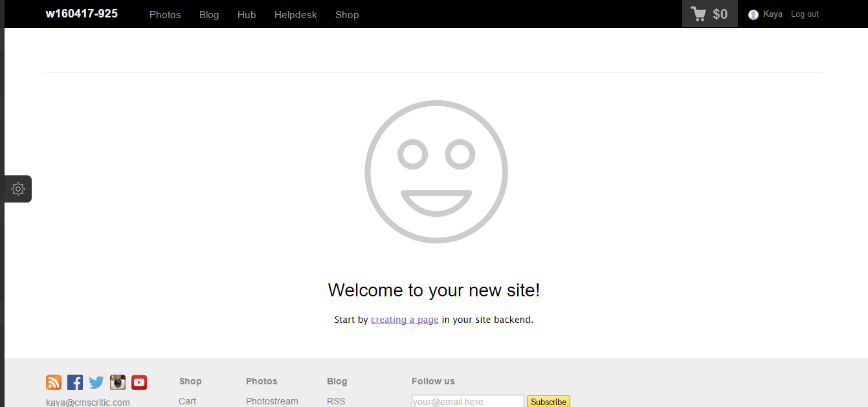Click the your@email.here input field
The width and height of the screenshot is (868, 407).
pos(467,401)
